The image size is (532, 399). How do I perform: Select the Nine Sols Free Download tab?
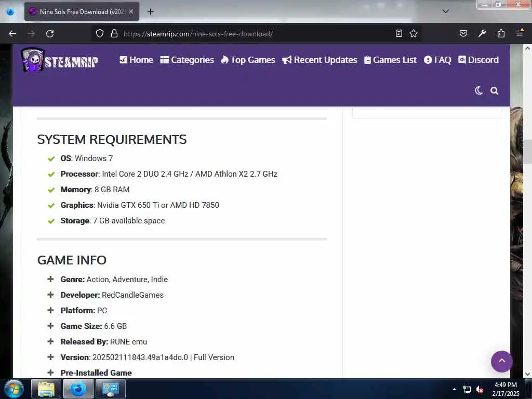click(x=82, y=11)
